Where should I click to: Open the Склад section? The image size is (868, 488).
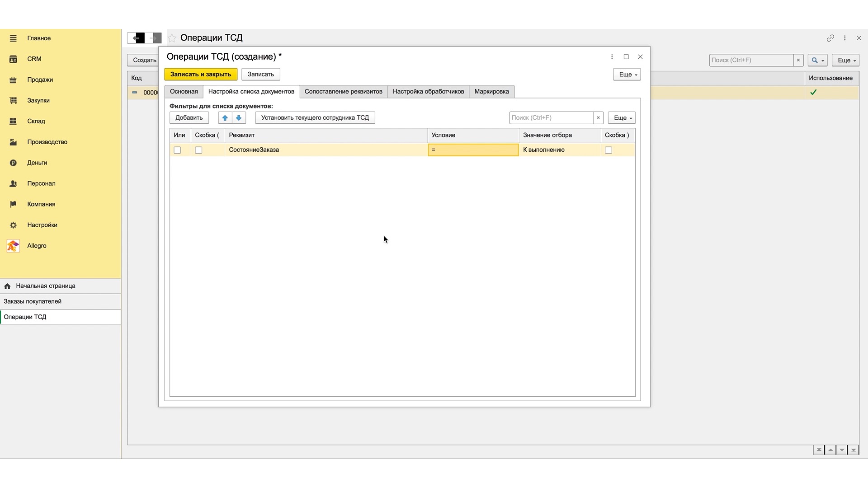click(36, 122)
